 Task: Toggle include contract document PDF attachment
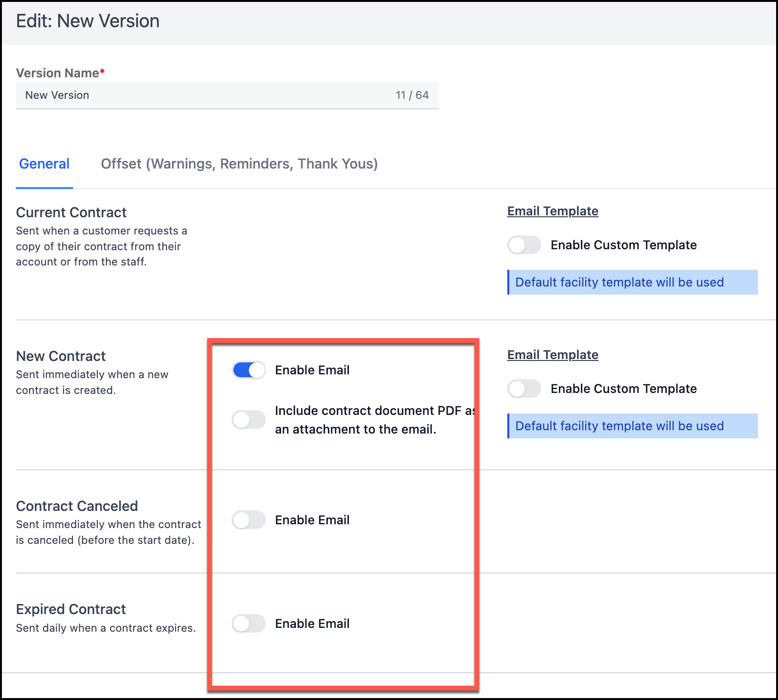tap(249, 420)
